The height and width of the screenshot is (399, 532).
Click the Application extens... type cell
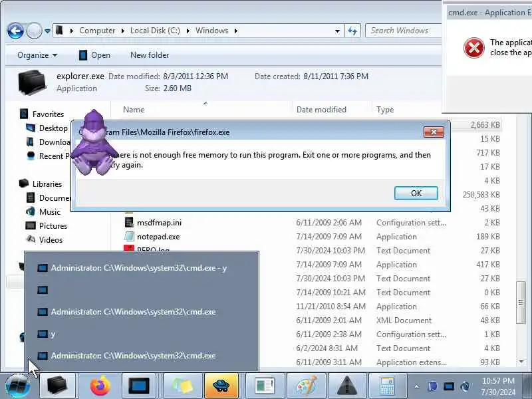point(411,362)
